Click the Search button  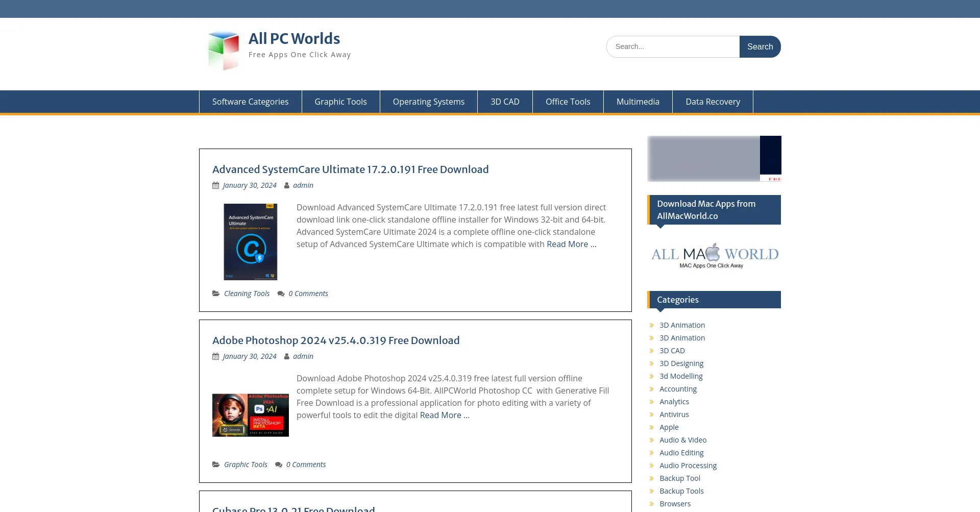pos(760,46)
